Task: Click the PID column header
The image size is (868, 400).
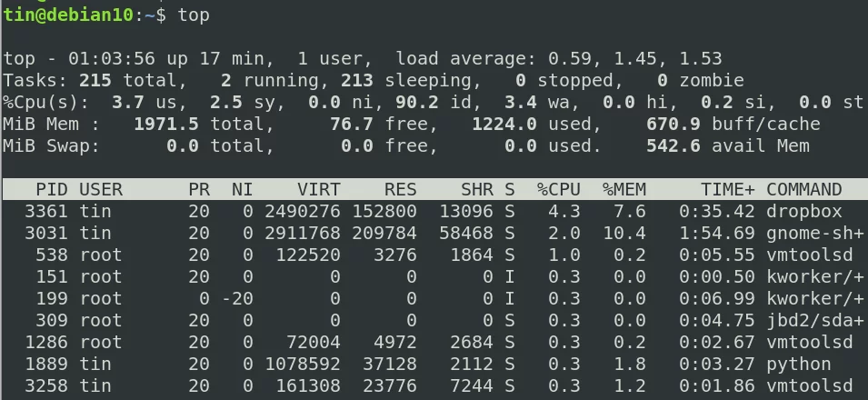Action: coord(52,189)
